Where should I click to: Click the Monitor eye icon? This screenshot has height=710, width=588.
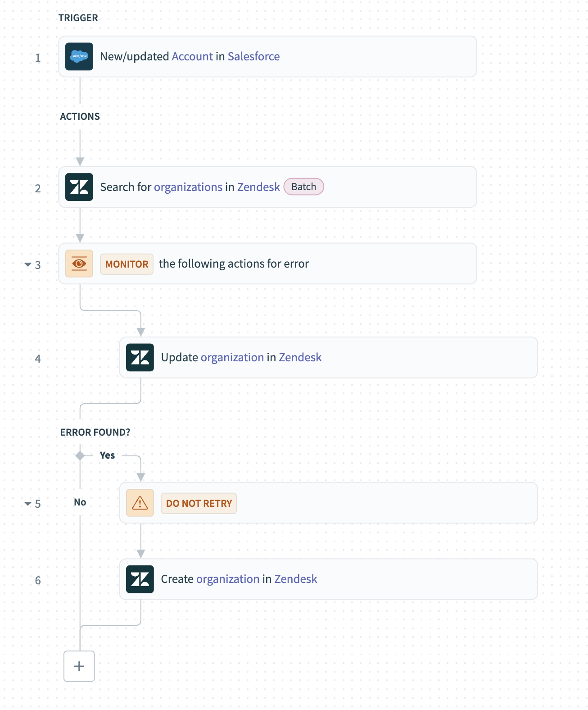(79, 264)
